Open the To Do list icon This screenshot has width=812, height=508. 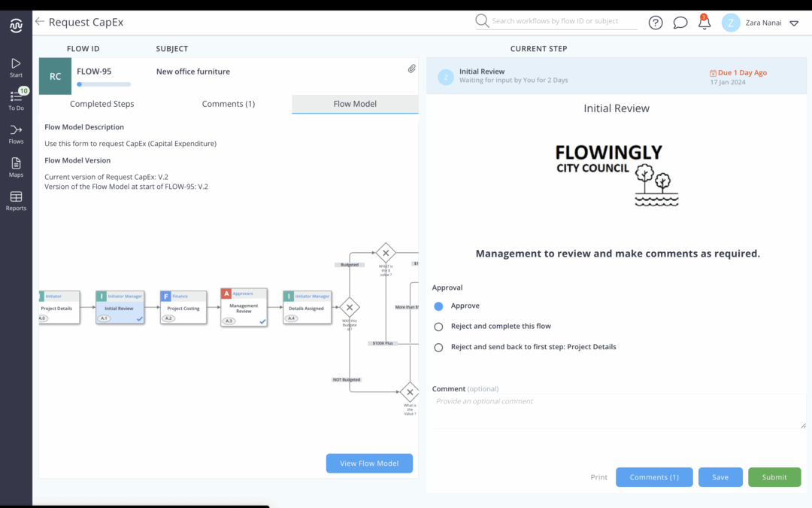16,97
